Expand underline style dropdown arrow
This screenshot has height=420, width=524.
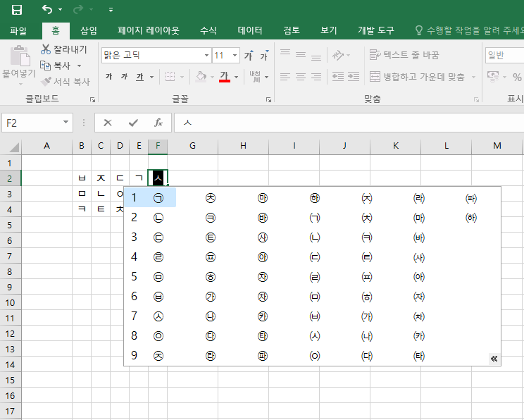point(151,77)
